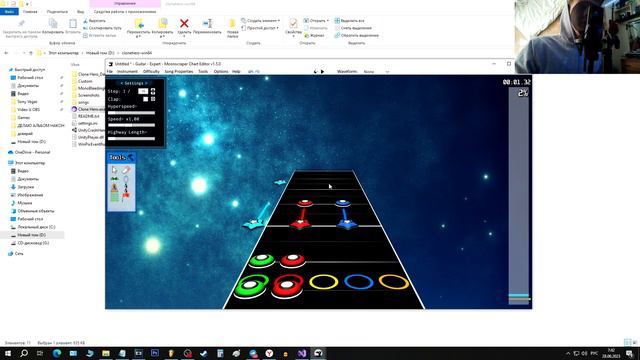Image resolution: width=640 pixels, height=360 pixels.
Task: Select the songs folder in Explorer file list
Action: 80,102
